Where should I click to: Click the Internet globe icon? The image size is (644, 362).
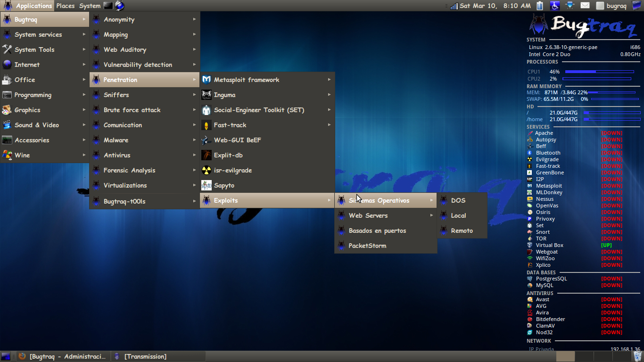pos(7,65)
